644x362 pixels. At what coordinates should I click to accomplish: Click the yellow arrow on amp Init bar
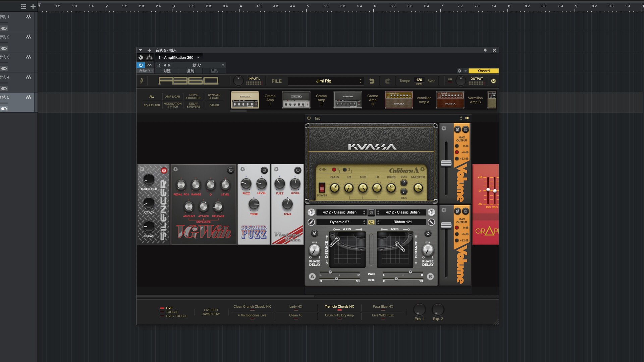[467, 118]
